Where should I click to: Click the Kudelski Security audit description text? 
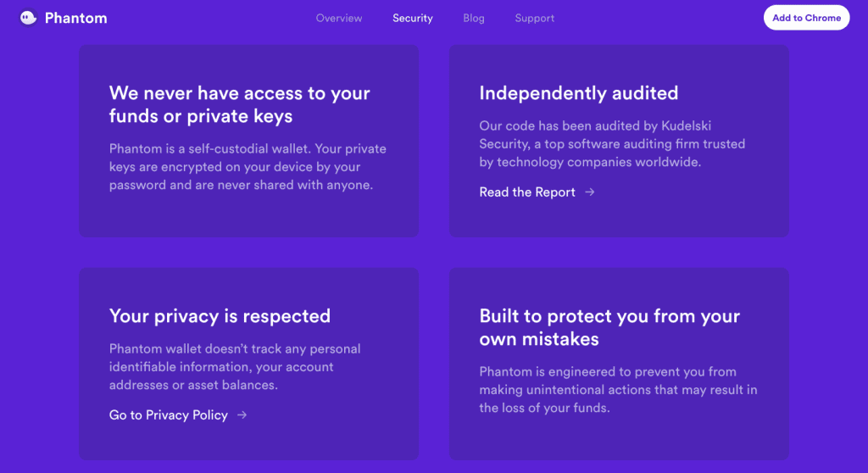pyautogui.click(x=612, y=144)
